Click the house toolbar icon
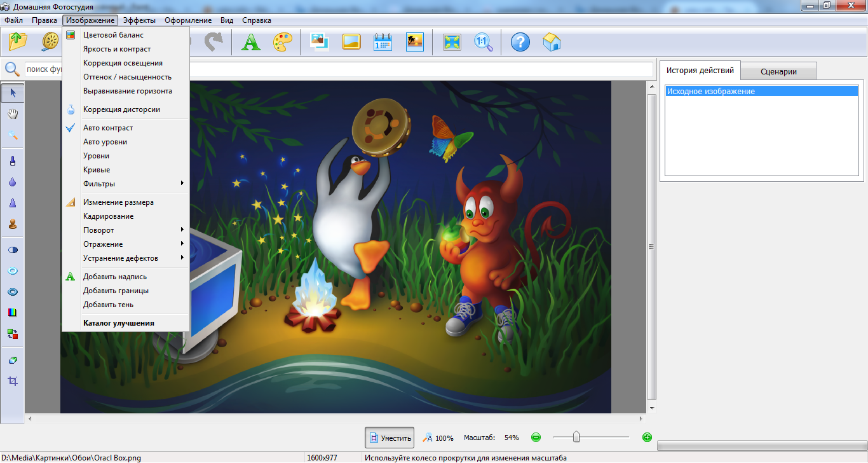The image size is (868, 463). pos(552,42)
